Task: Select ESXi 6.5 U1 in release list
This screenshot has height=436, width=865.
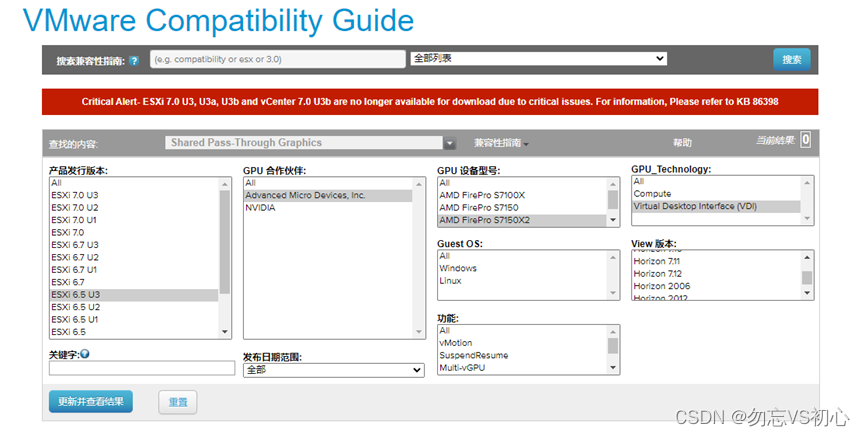Action: click(x=134, y=320)
